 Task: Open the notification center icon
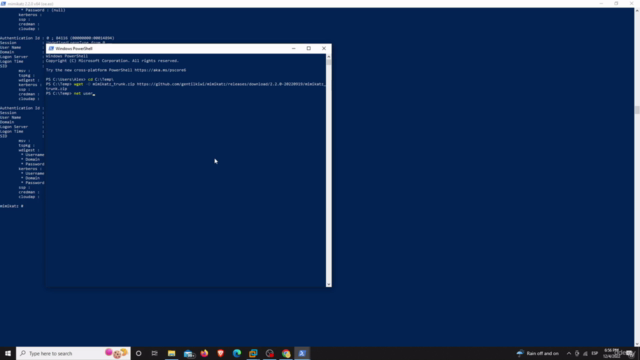coord(630,353)
